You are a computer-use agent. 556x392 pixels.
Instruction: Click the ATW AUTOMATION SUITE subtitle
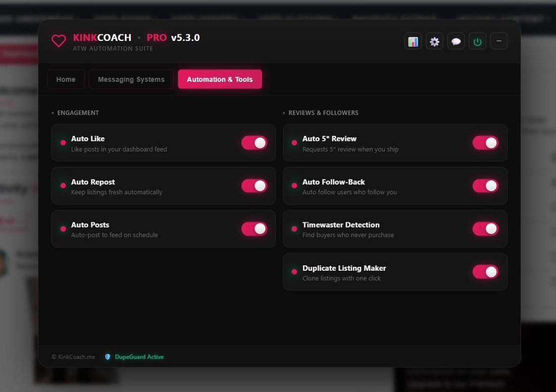coord(113,48)
